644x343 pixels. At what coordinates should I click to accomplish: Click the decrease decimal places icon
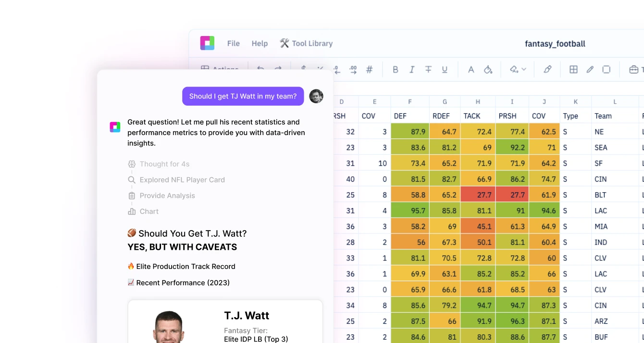(337, 70)
